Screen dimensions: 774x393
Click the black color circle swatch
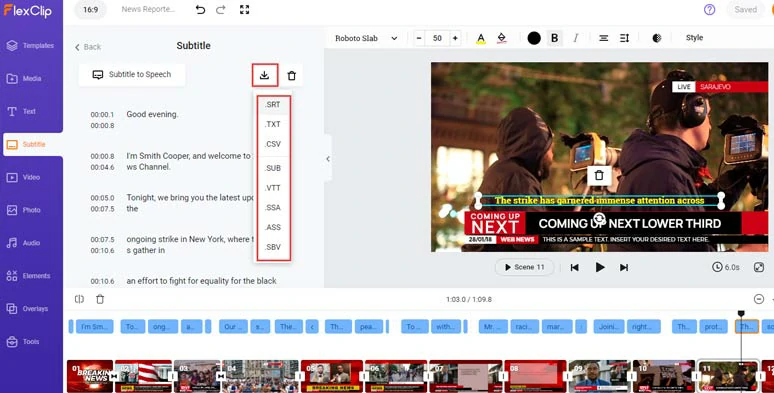coord(534,38)
